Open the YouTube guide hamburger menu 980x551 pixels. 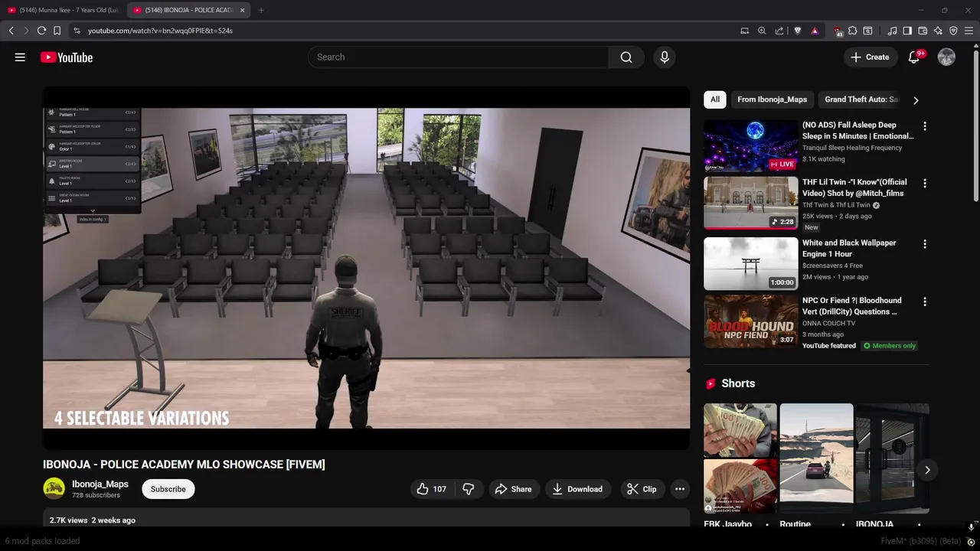click(x=20, y=57)
